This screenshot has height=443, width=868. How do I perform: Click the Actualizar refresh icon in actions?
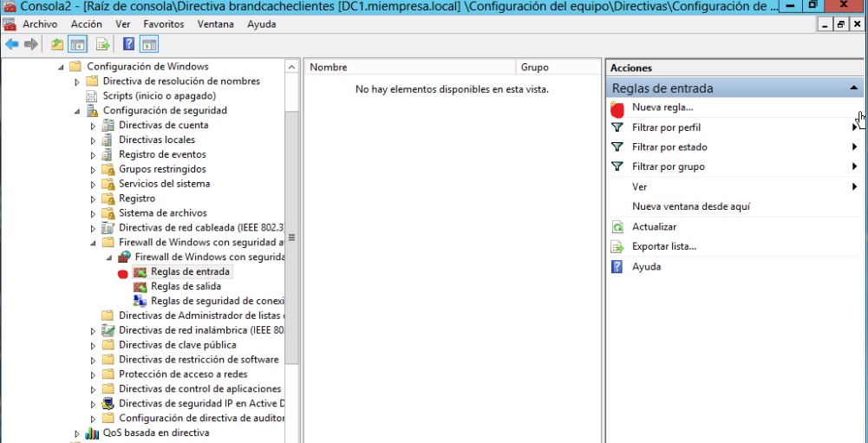pos(617,227)
